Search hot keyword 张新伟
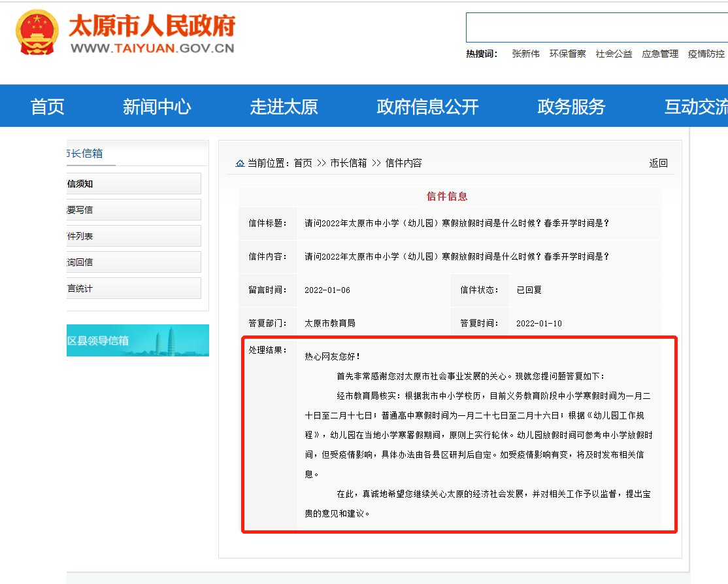Image resolution: width=728 pixels, height=584 pixels. (525, 54)
